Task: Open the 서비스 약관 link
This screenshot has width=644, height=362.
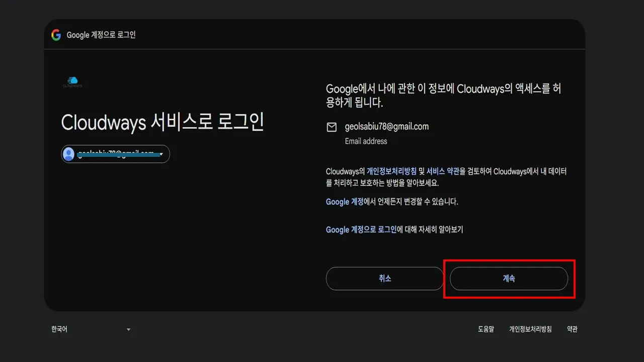Action: [x=443, y=171]
